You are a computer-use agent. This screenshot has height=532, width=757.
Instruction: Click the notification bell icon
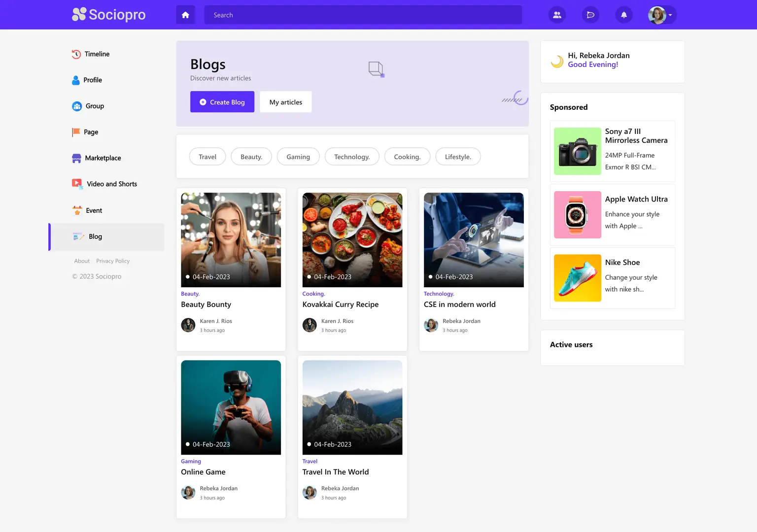(623, 15)
